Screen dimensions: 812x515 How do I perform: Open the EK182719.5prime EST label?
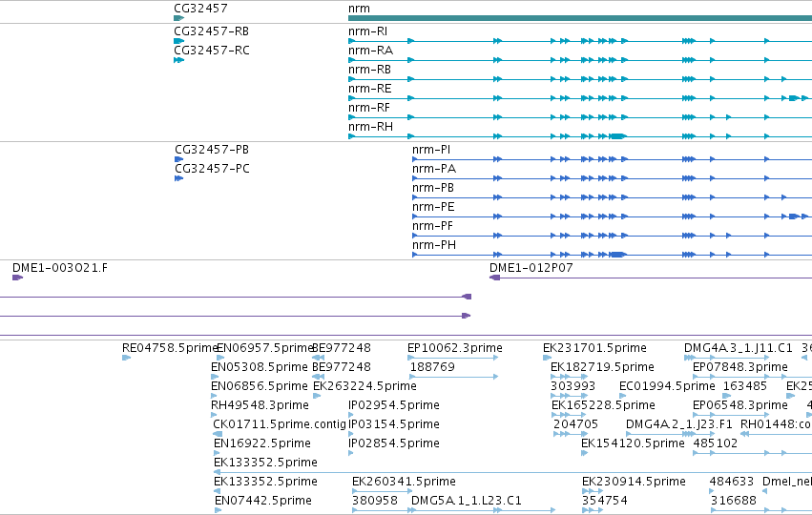click(x=602, y=367)
